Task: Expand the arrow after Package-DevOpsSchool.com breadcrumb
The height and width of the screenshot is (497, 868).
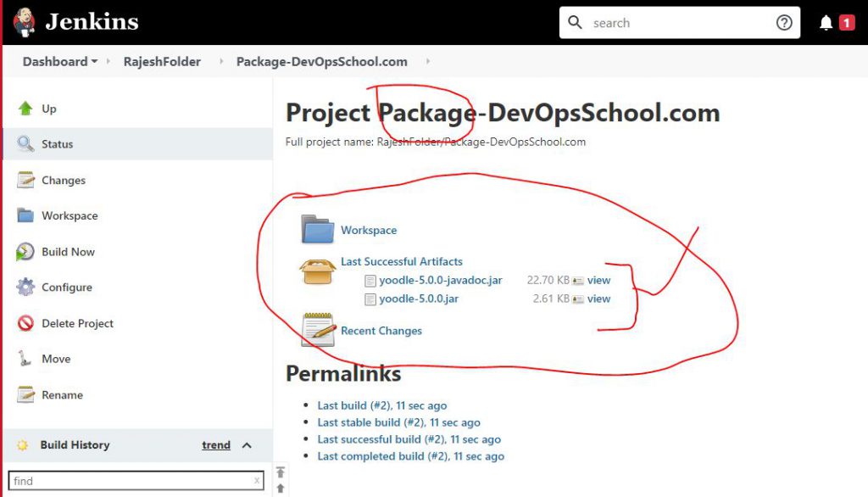Action: pos(427,62)
